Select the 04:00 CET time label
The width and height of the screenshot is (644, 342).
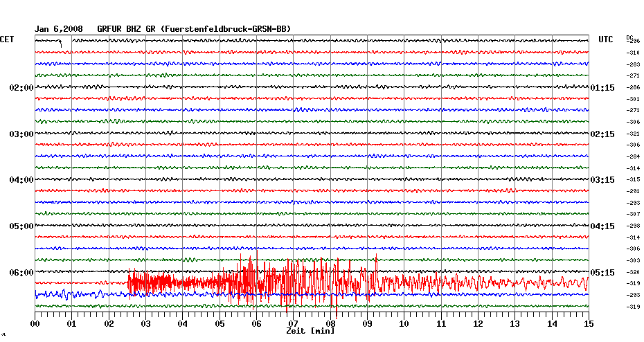pyautogui.click(x=21, y=180)
